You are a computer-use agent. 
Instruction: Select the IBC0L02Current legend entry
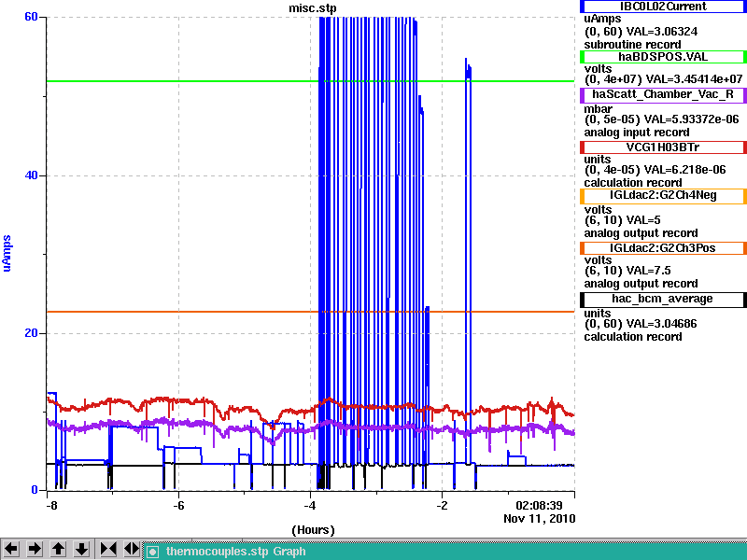pyautogui.click(x=663, y=7)
